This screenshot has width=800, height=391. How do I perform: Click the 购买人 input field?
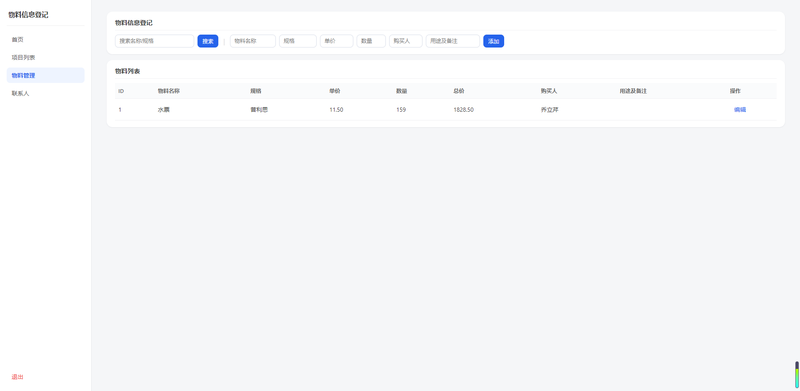point(406,41)
